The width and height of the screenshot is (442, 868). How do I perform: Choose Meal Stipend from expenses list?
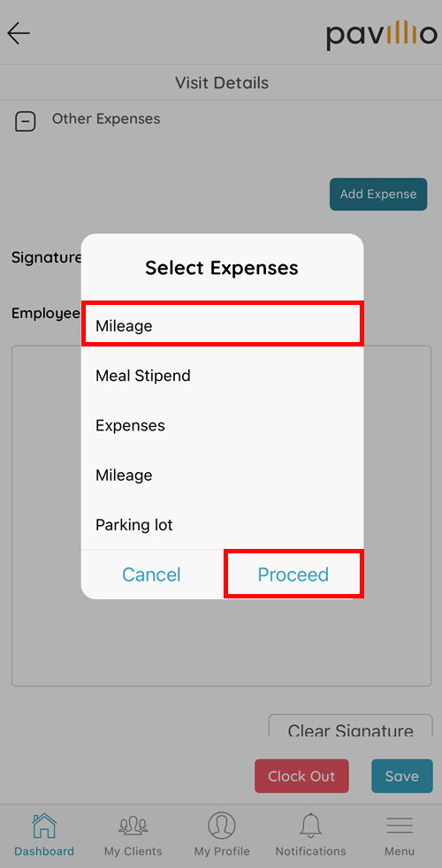(222, 376)
